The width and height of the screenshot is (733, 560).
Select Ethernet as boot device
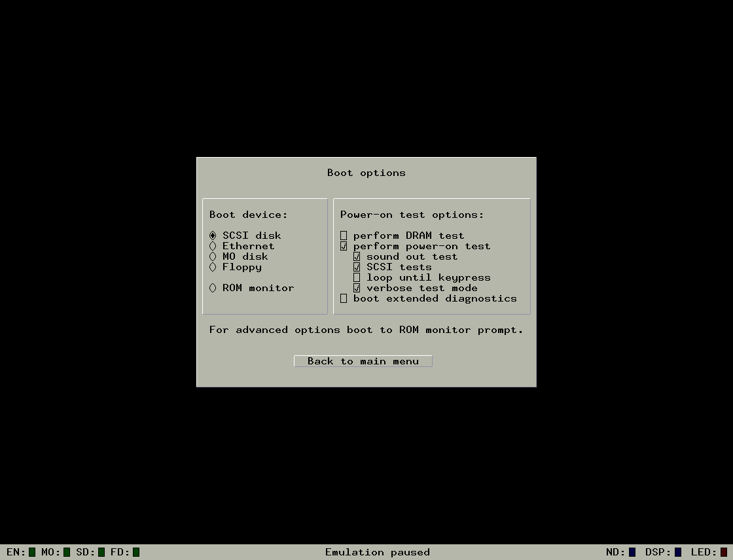point(213,245)
